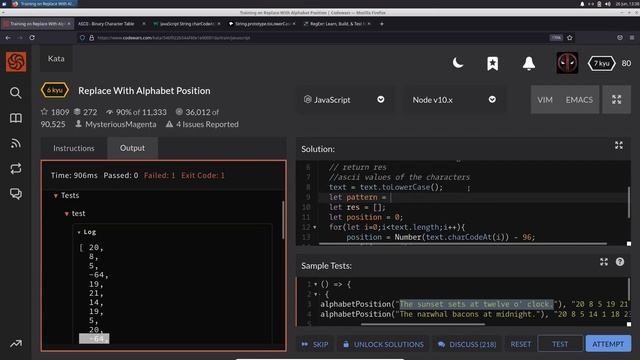Switch to the Output tab

(x=132, y=148)
